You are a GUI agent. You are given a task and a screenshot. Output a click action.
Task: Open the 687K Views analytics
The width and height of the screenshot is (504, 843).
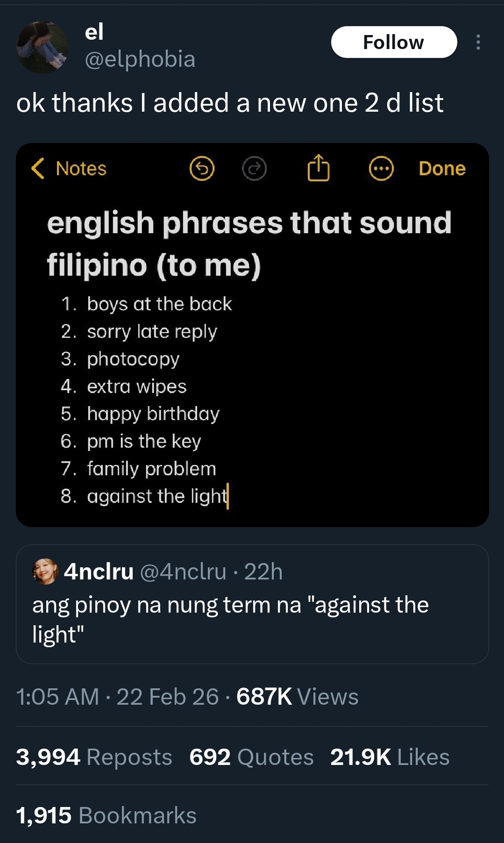[x=297, y=696]
